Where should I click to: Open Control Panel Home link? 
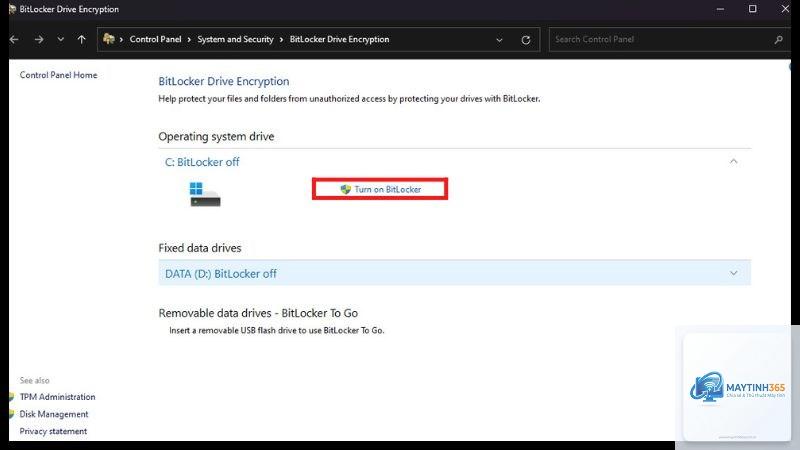click(58, 75)
